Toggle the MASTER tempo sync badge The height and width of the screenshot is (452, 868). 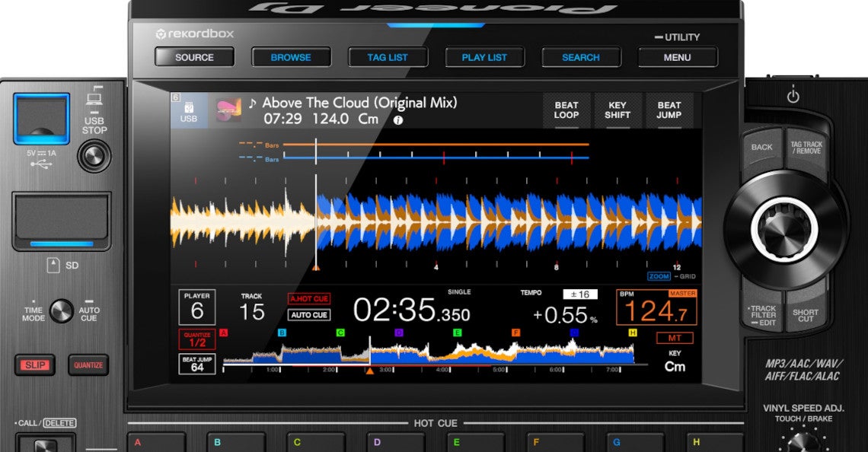coord(682,293)
